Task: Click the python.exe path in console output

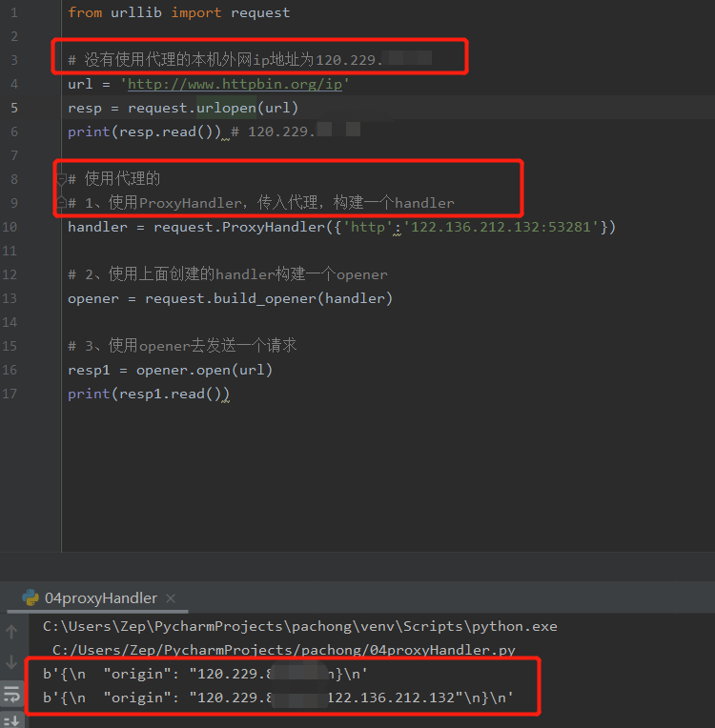Action: [300, 626]
